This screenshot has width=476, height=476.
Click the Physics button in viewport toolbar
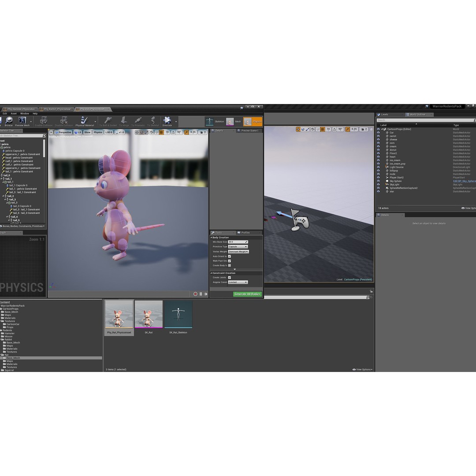pyautogui.click(x=98, y=132)
